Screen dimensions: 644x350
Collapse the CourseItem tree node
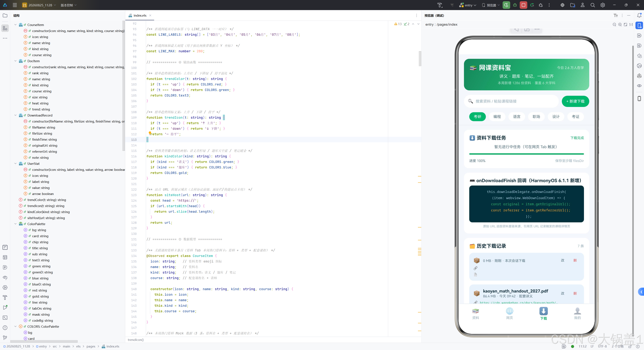[x=15, y=25]
